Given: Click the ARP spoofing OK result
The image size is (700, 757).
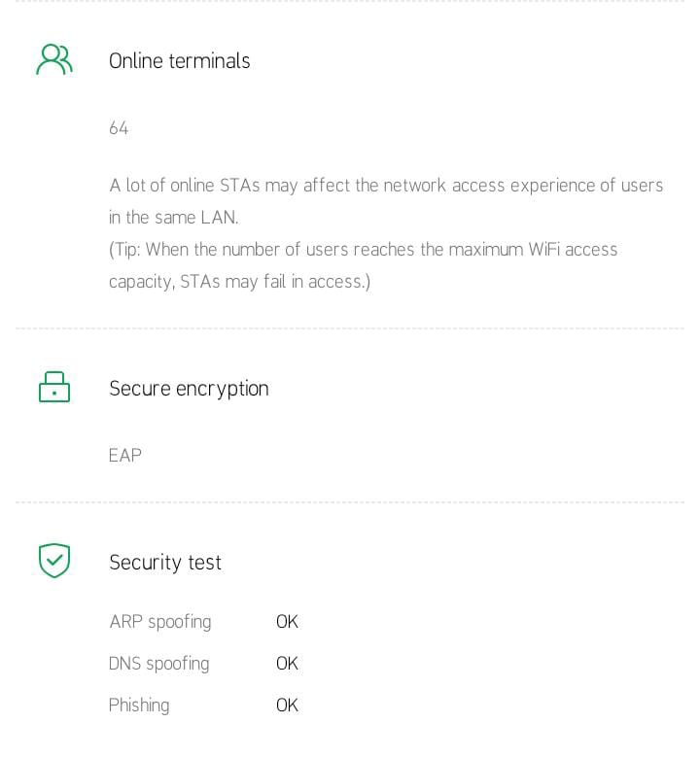Looking at the screenshot, I should (287, 622).
